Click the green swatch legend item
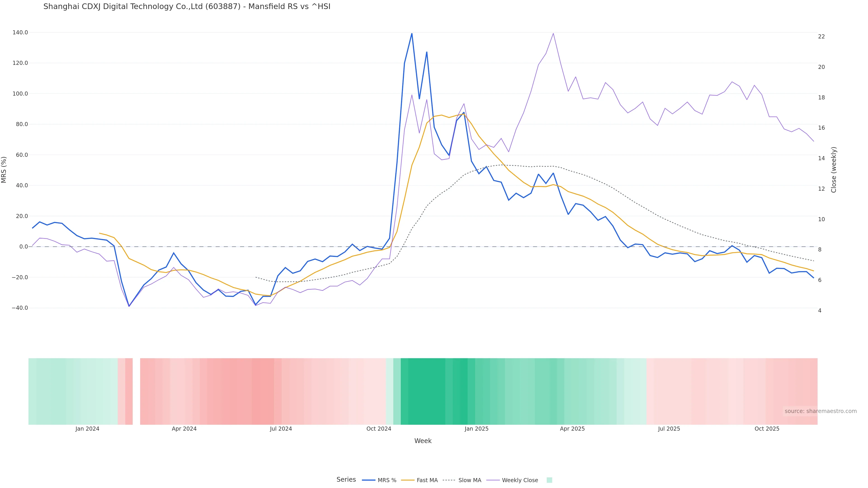 click(549, 480)
